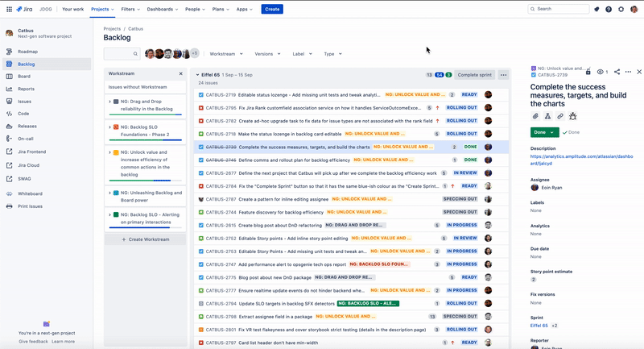The width and height of the screenshot is (644, 349).
Task: Open the Workstream filter dropdown
Action: [226, 54]
